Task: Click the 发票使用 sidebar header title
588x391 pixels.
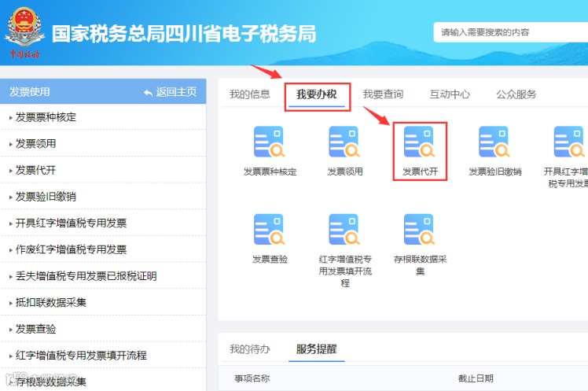Action: tap(30, 92)
